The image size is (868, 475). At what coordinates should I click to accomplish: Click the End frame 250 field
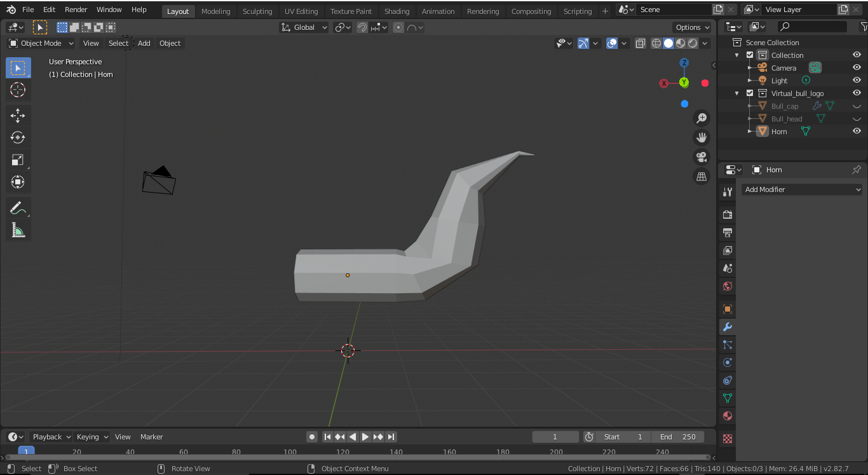[x=677, y=437]
